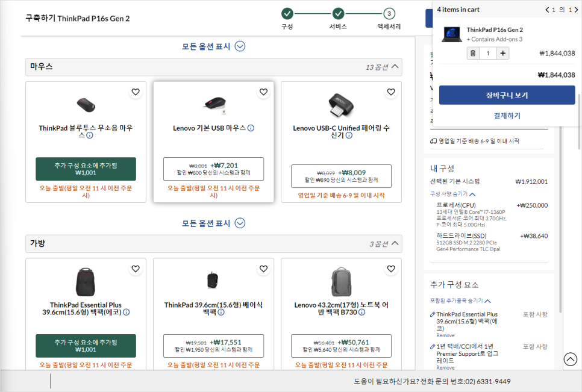Image resolution: width=582 pixels, height=392 pixels.
Task: Open info for ThinkPad Bluetooth silent mouse
Action: click(x=90, y=135)
